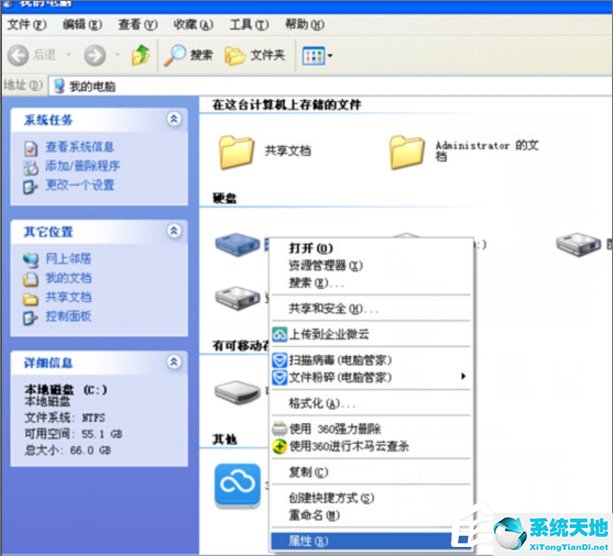Click the 添加/删除程序 link
613x556 pixels.
[82, 166]
